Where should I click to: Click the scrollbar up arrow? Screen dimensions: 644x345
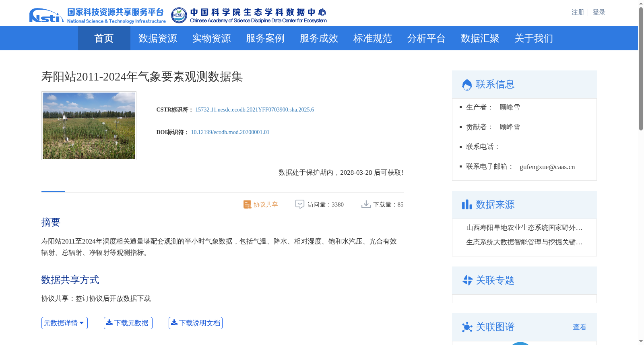641,3
